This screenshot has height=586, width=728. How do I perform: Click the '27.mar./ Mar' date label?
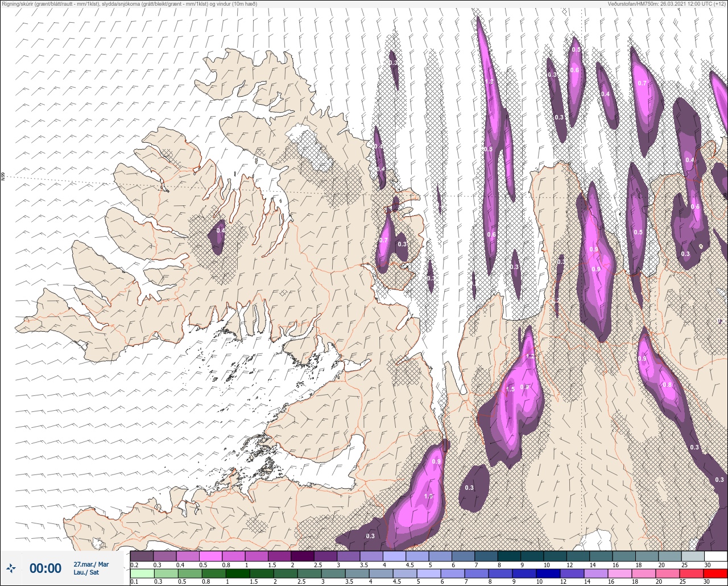tap(91, 564)
